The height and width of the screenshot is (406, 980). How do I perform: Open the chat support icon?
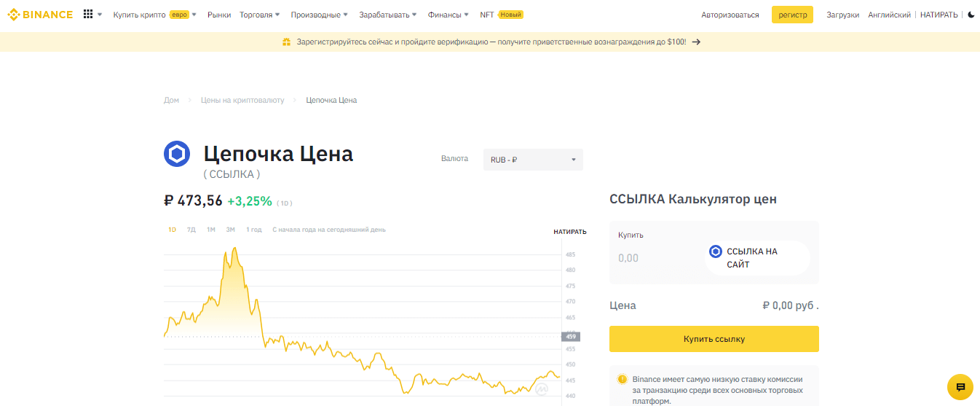[960, 387]
